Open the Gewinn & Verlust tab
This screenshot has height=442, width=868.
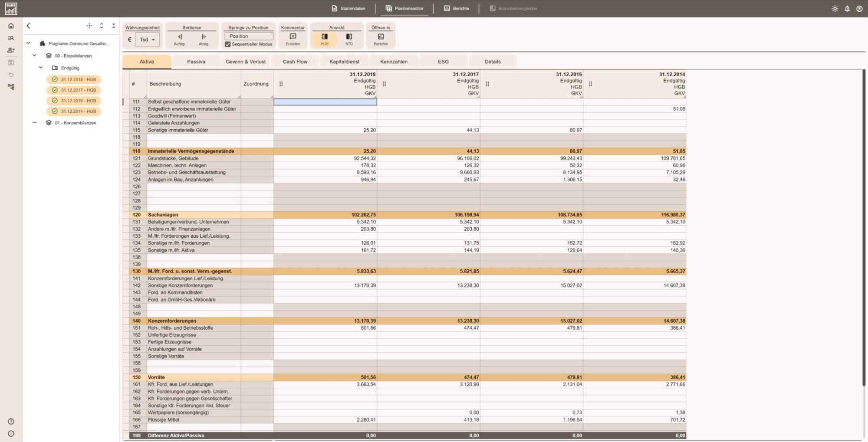246,62
